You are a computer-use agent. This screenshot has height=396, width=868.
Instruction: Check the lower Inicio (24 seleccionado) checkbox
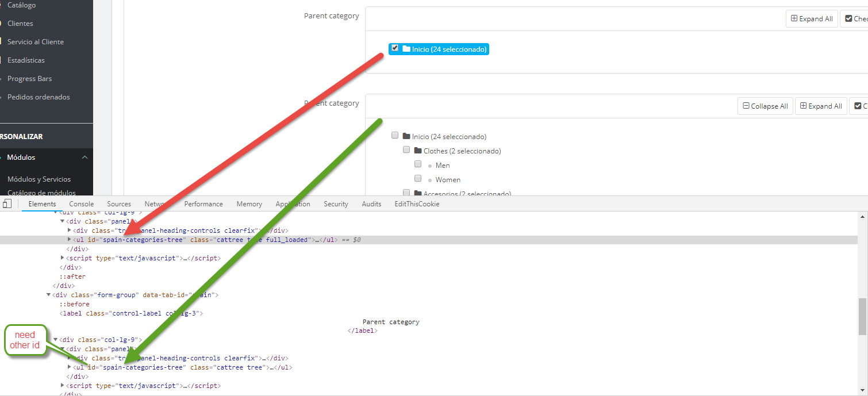(x=395, y=136)
